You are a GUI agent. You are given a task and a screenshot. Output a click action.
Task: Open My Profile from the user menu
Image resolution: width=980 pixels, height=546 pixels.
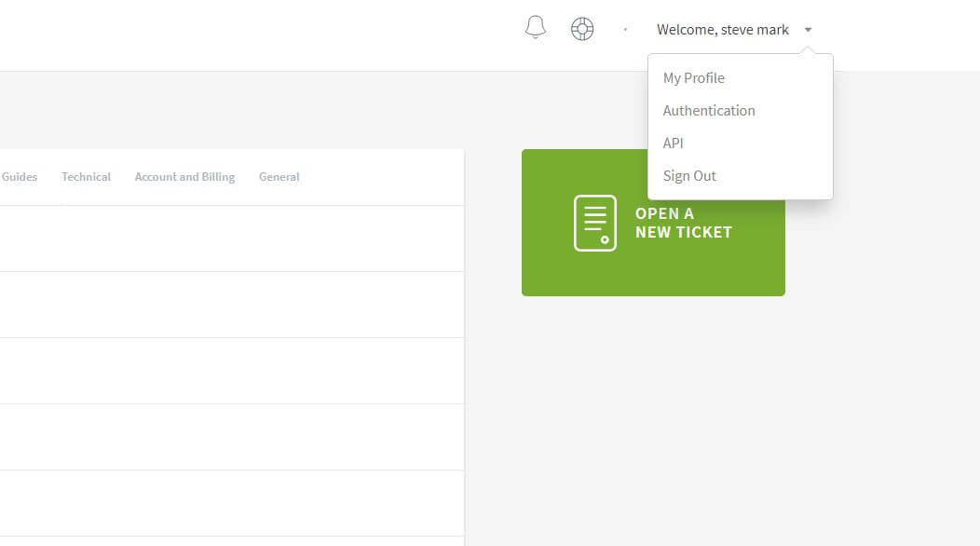click(693, 77)
